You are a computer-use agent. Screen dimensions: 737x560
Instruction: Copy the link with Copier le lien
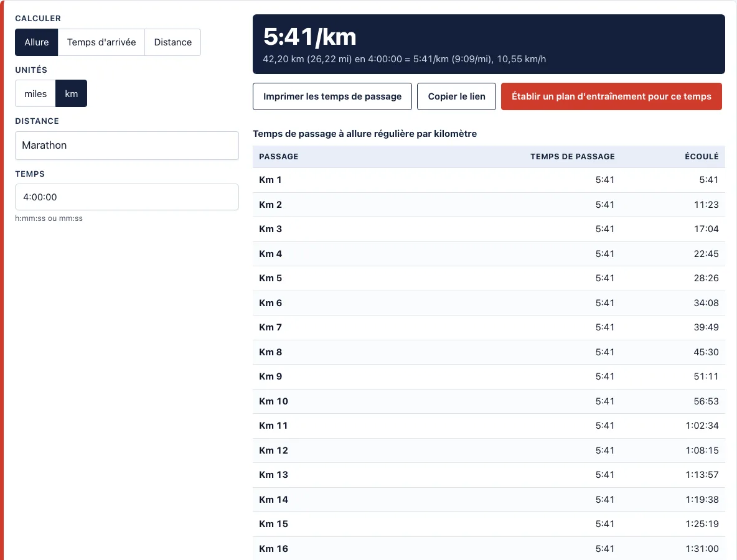coord(456,96)
